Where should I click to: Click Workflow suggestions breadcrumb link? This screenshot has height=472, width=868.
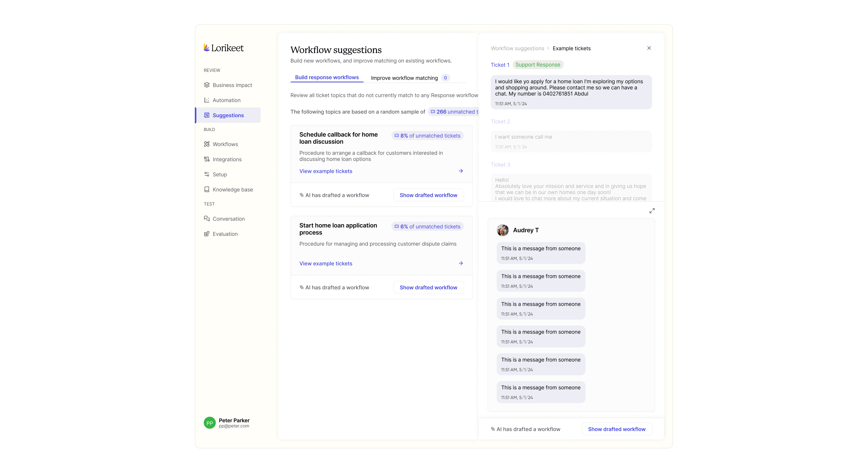(x=517, y=48)
